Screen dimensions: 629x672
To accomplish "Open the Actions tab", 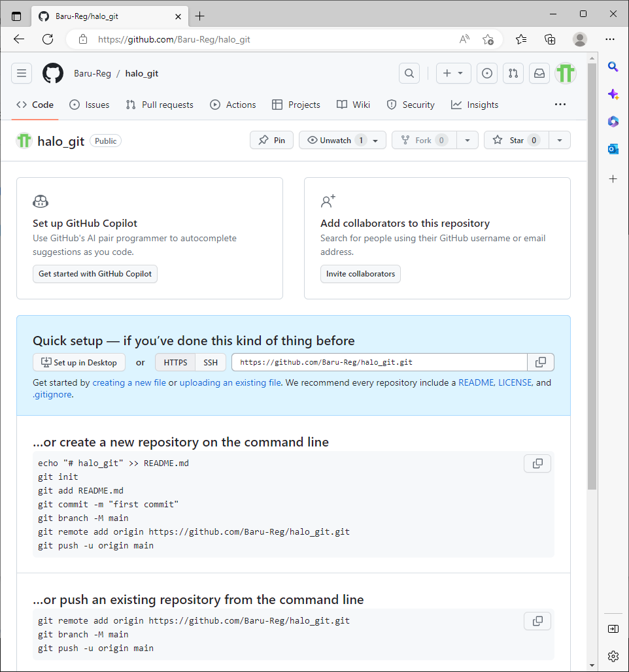I will tap(233, 105).
